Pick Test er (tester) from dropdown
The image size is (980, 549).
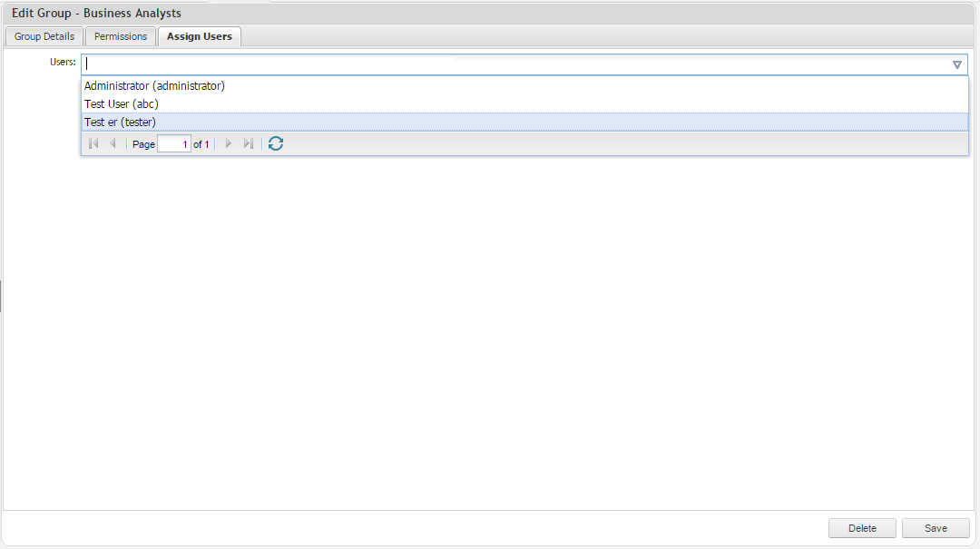pyautogui.click(x=120, y=123)
